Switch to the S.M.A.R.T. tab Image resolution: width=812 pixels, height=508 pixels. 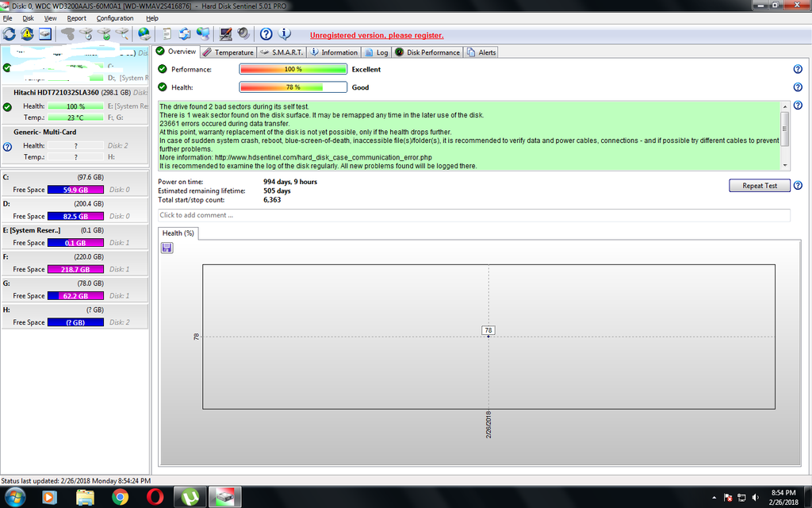(x=282, y=52)
